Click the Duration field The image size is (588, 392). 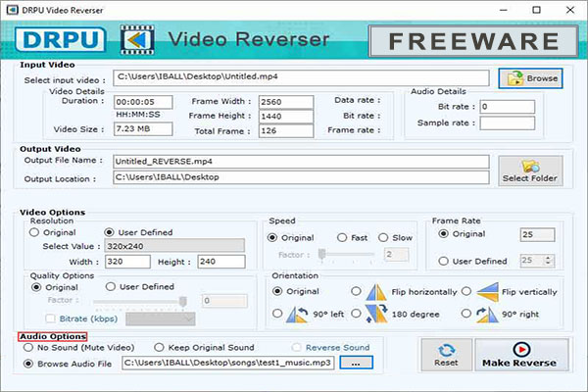click(x=143, y=102)
